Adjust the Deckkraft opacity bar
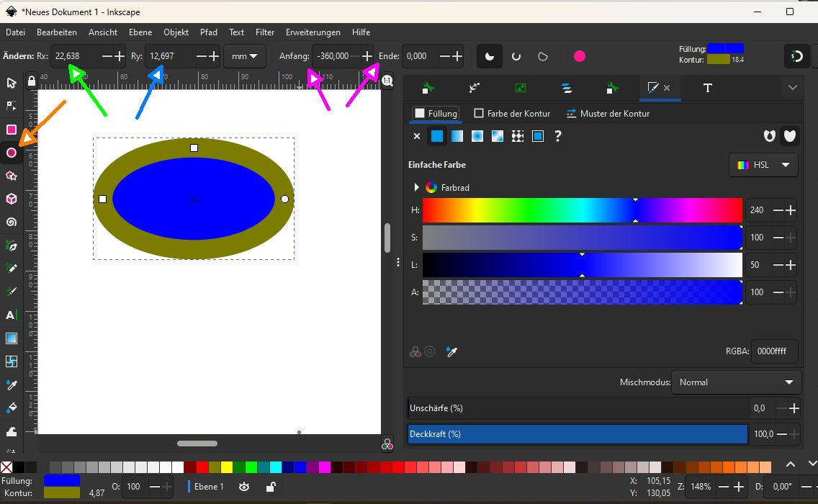The height and width of the screenshot is (504, 818). [x=577, y=434]
